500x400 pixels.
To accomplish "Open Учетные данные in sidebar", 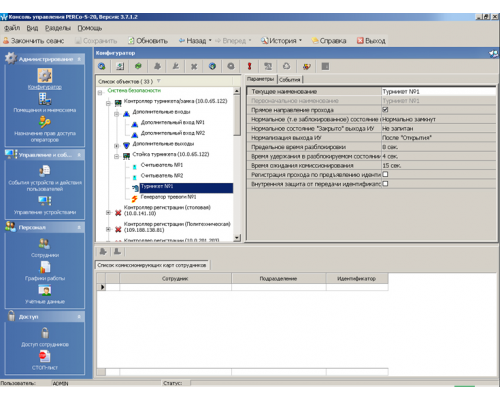I will [x=45, y=294].
